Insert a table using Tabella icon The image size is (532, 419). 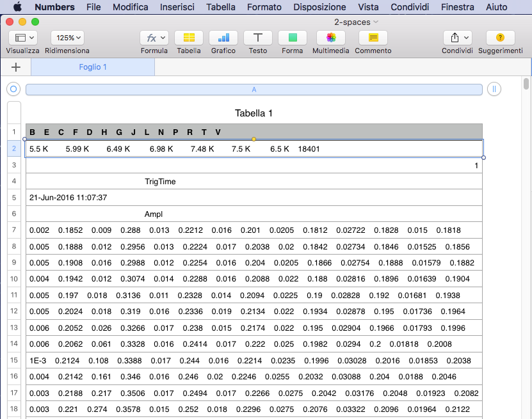click(188, 38)
